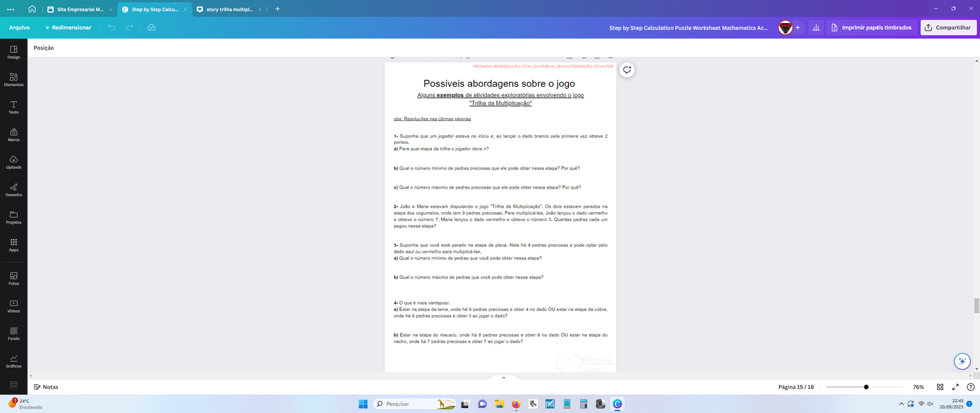Viewport: 980px width, 413px height.
Task: Click the cloud save status icon
Action: [x=151, y=27]
